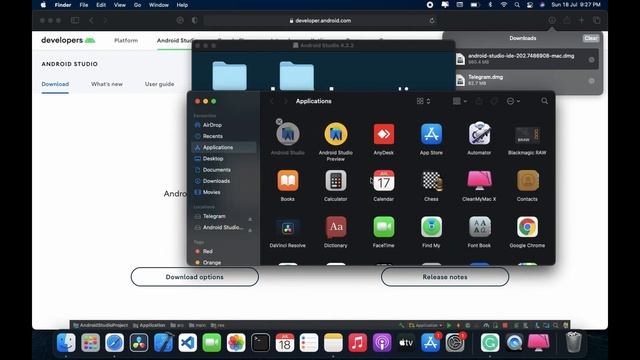The width and height of the screenshot is (640, 360).
Task: Reload the Safari page
Action: 432,20
